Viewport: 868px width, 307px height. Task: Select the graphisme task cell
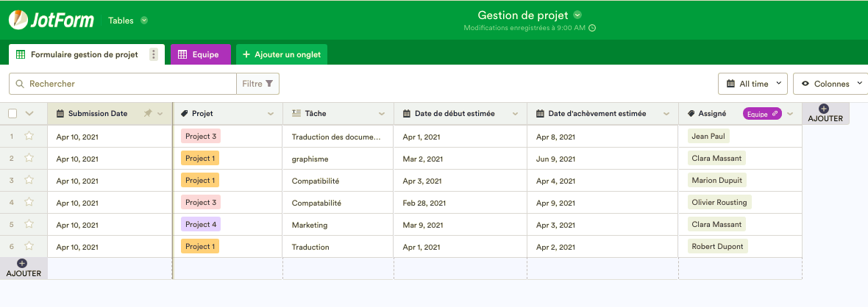(338, 158)
